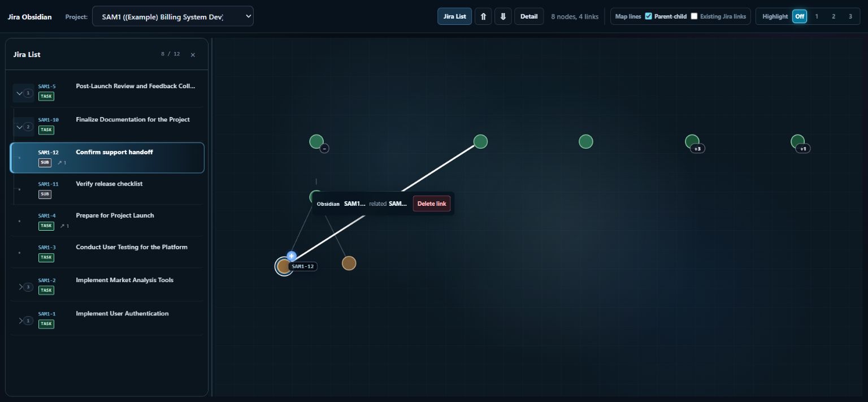Viewport: 868px width, 402px height.
Task: Click the SAM1-12 node label
Action: 302,266
